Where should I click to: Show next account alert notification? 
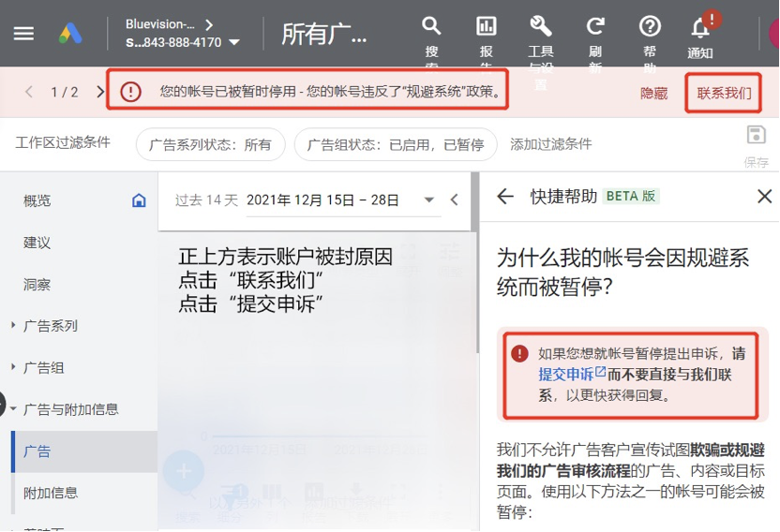[x=100, y=92]
